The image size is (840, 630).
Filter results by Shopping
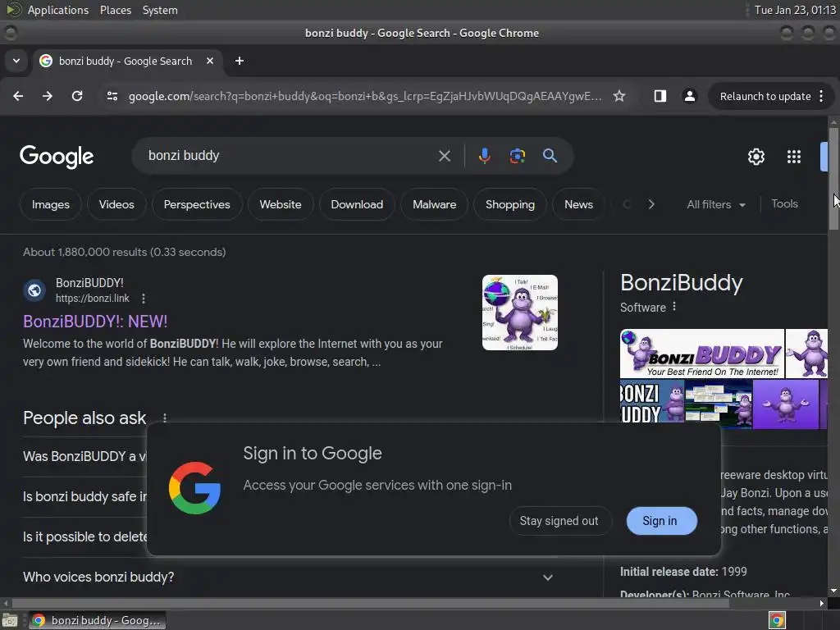(510, 204)
